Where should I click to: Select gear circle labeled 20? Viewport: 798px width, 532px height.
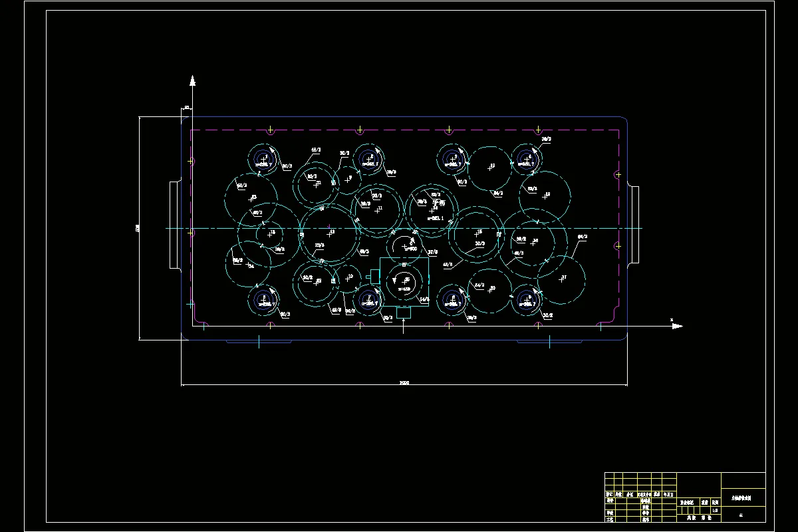point(490,291)
